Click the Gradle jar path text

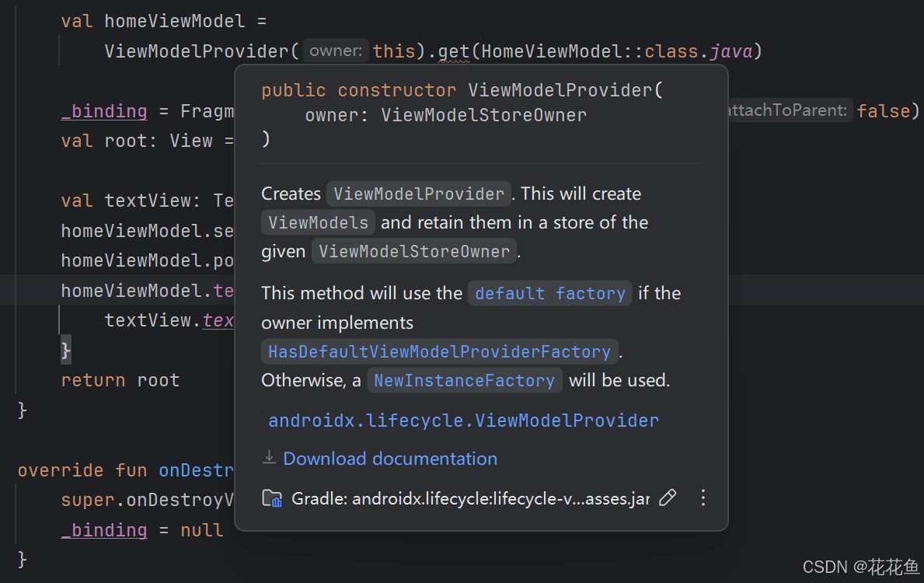click(x=471, y=499)
